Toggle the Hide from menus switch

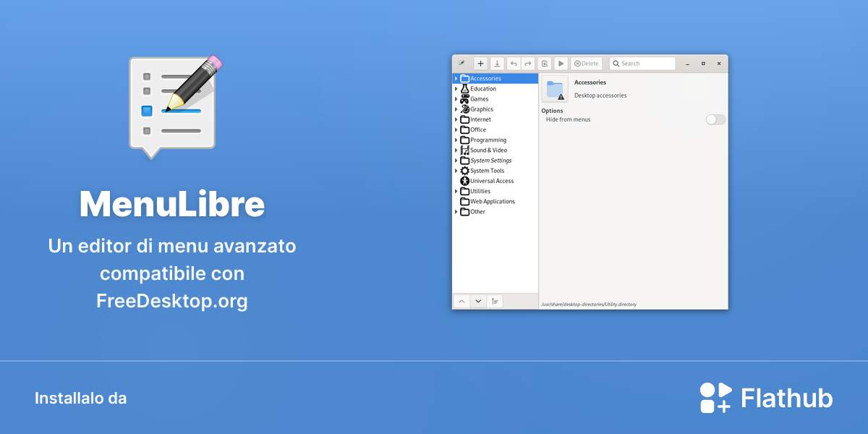pos(715,119)
